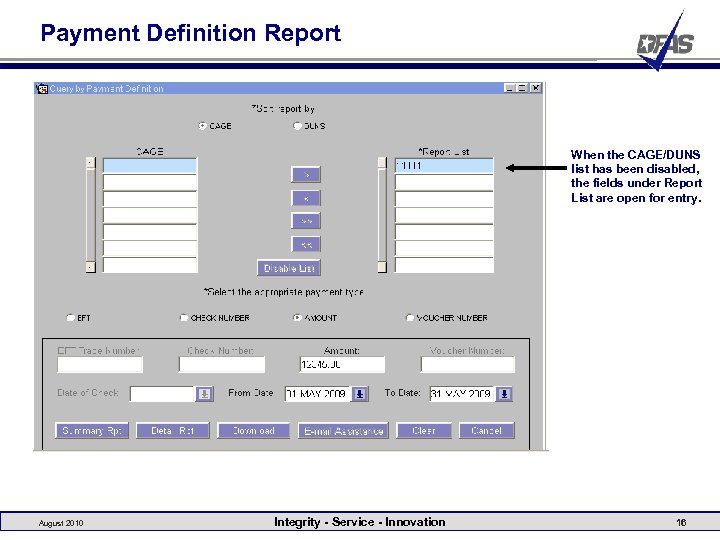Click the move-right single arrow button

[306, 174]
